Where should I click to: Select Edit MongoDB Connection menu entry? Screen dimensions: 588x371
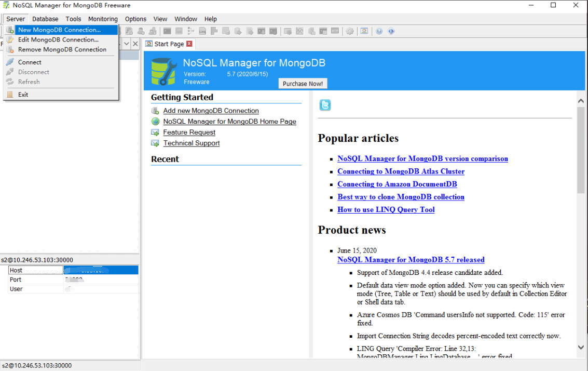(62, 39)
